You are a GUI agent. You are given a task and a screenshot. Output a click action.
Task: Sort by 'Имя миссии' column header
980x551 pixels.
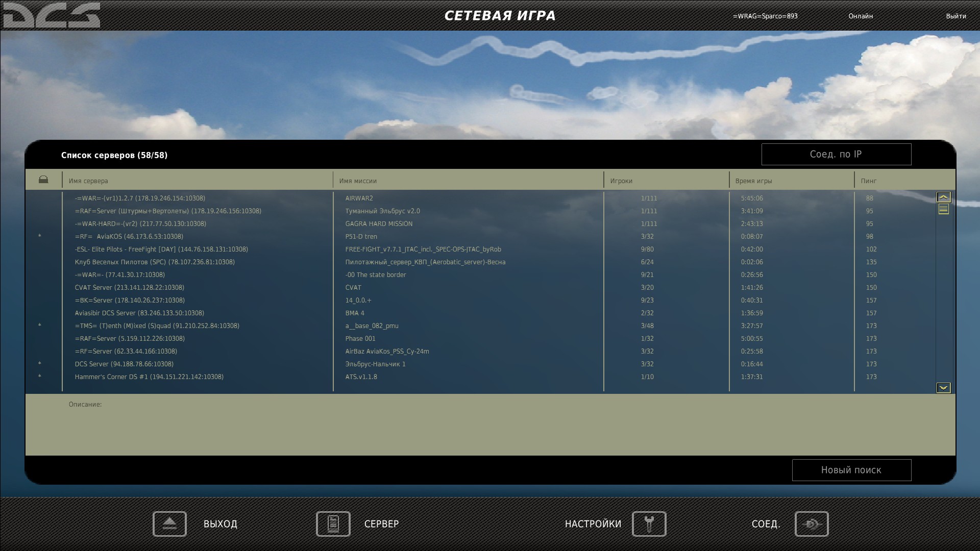coord(358,181)
